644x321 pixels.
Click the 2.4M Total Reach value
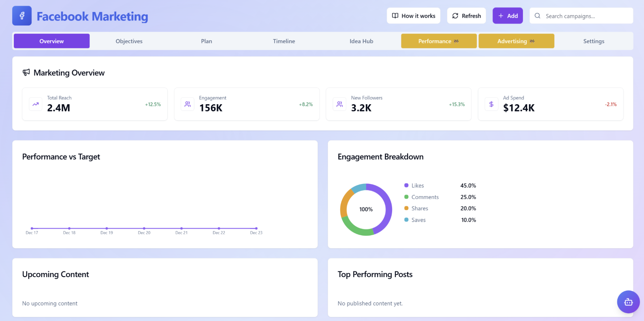[x=58, y=108]
